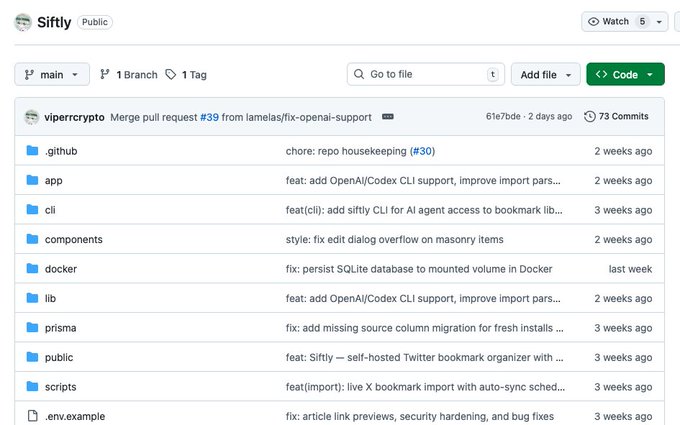
Task: Click the folder icon for lib
Action: [32, 298]
